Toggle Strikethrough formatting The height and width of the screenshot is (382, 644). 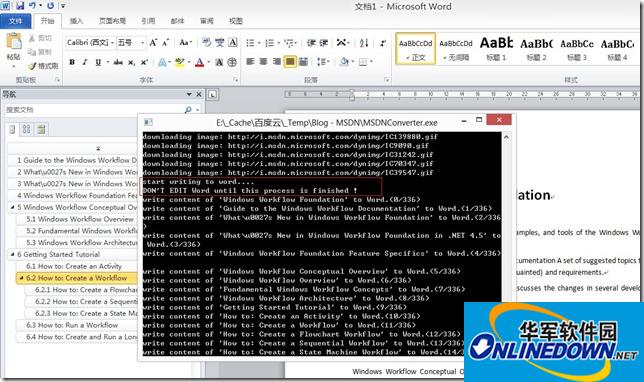pyautogui.click(x=118, y=62)
